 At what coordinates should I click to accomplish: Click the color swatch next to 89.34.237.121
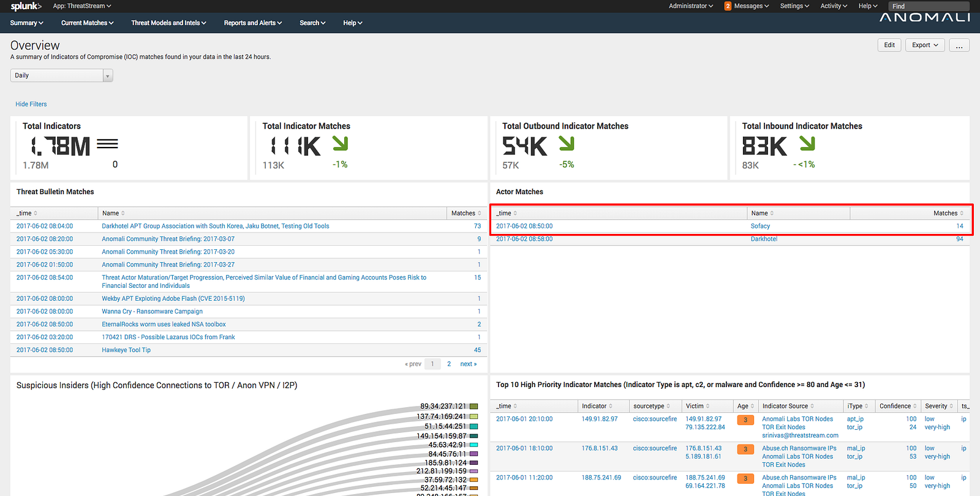click(x=473, y=407)
